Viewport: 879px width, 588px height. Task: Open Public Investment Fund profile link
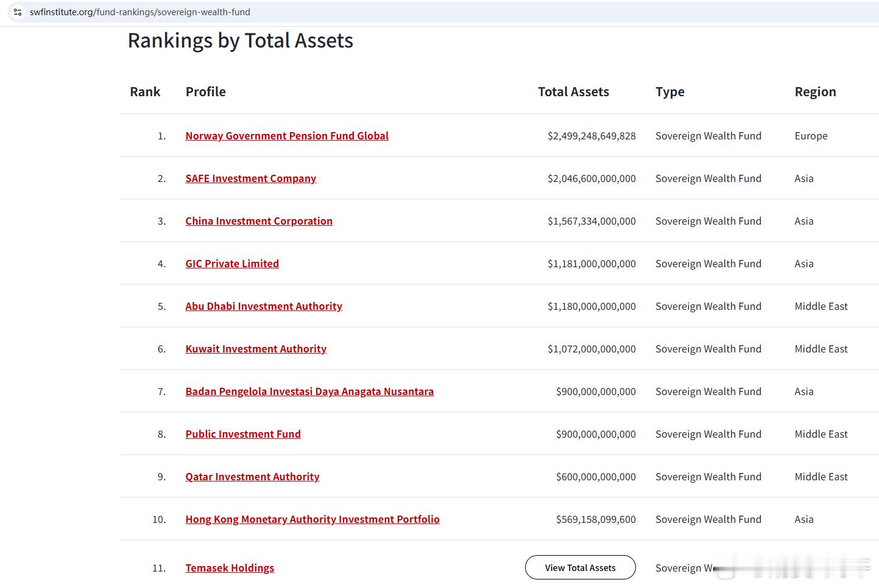coord(243,434)
